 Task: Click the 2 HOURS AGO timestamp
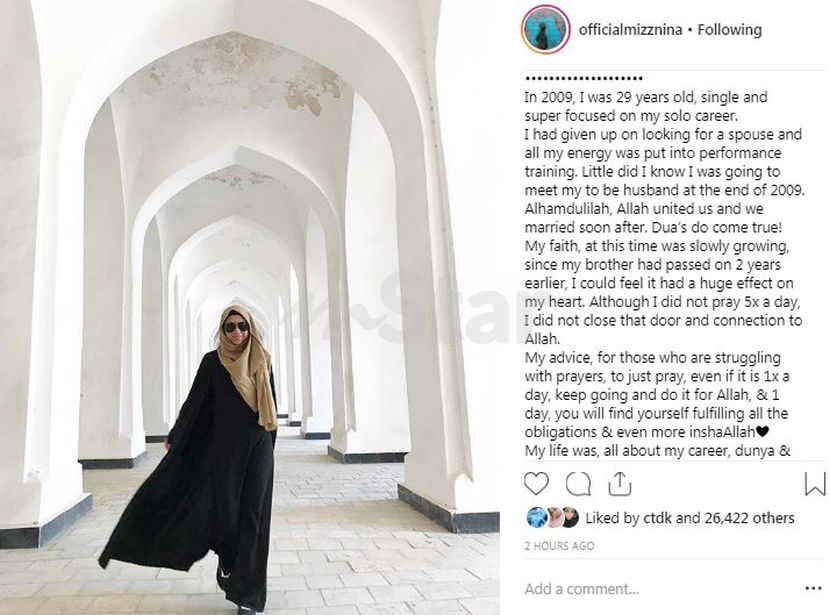[x=559, y=546]
